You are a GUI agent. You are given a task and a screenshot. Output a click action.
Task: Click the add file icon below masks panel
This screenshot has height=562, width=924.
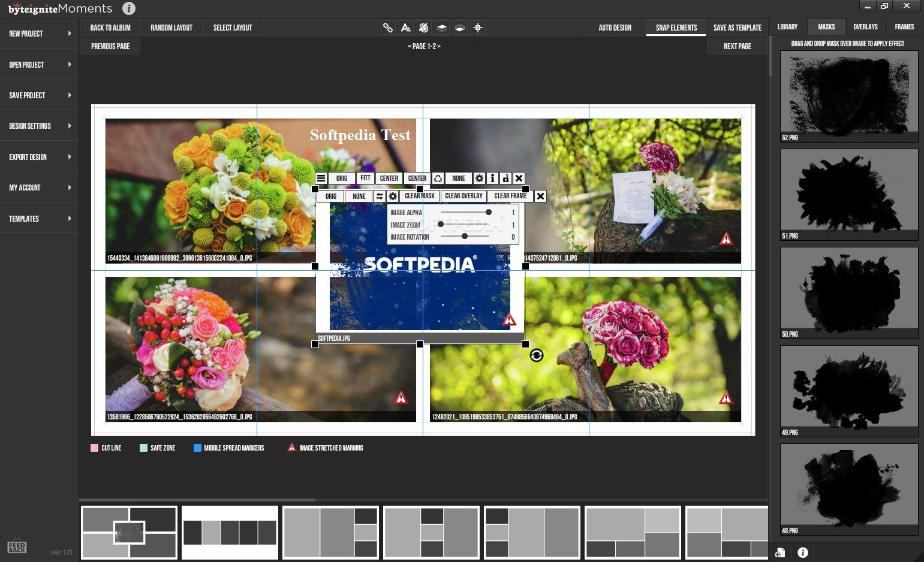click(x=780, y=552)
